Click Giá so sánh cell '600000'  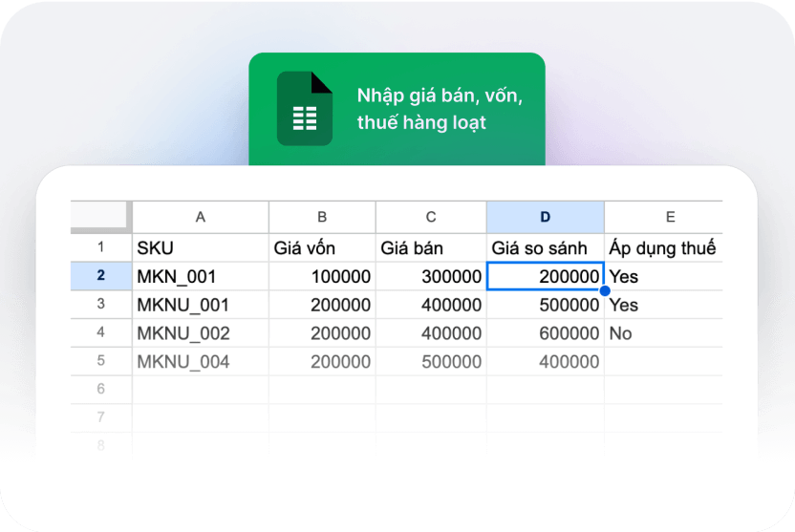click(545, 333)
